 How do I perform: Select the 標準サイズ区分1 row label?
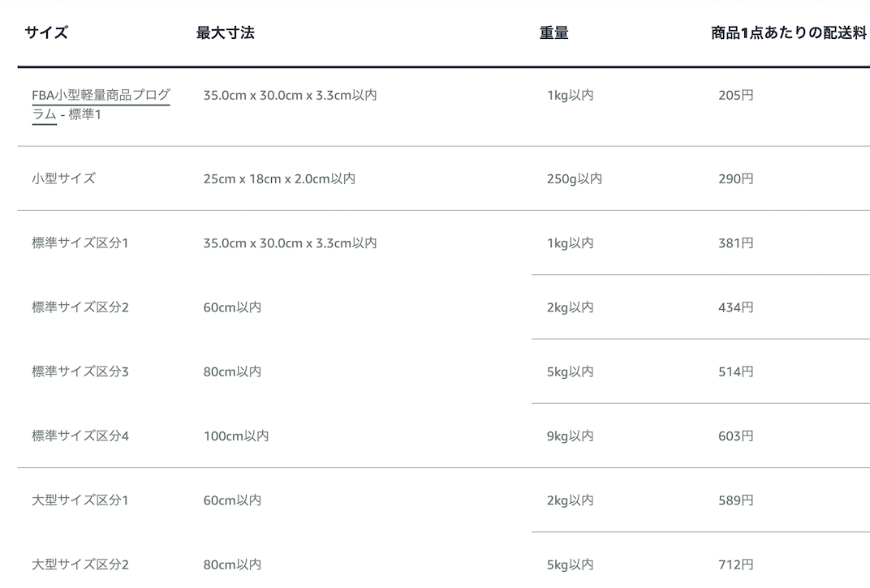point(80,243)
